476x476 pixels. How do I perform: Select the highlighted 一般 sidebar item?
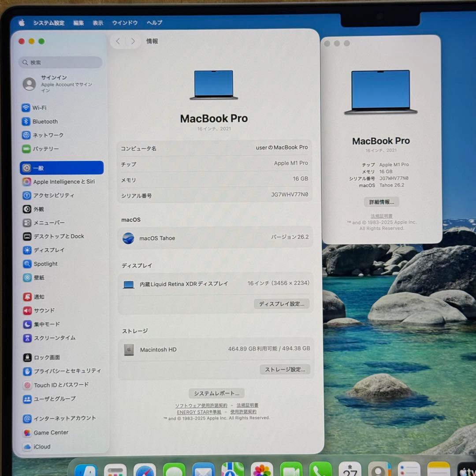(62, 168)
